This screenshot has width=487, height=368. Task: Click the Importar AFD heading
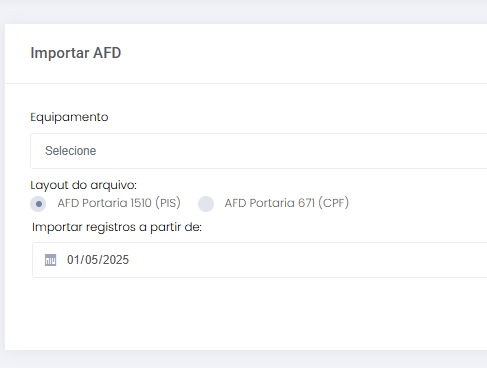(x=76, y=53)
